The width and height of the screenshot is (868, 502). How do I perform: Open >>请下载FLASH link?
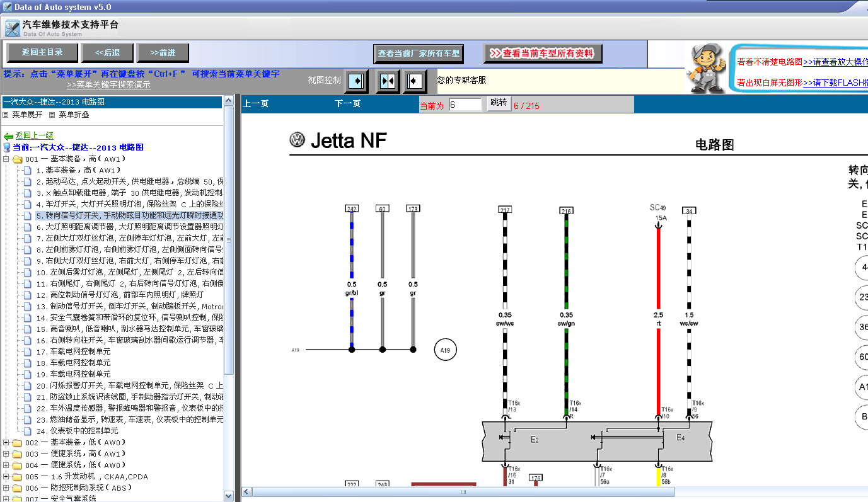tap(835, 83)
